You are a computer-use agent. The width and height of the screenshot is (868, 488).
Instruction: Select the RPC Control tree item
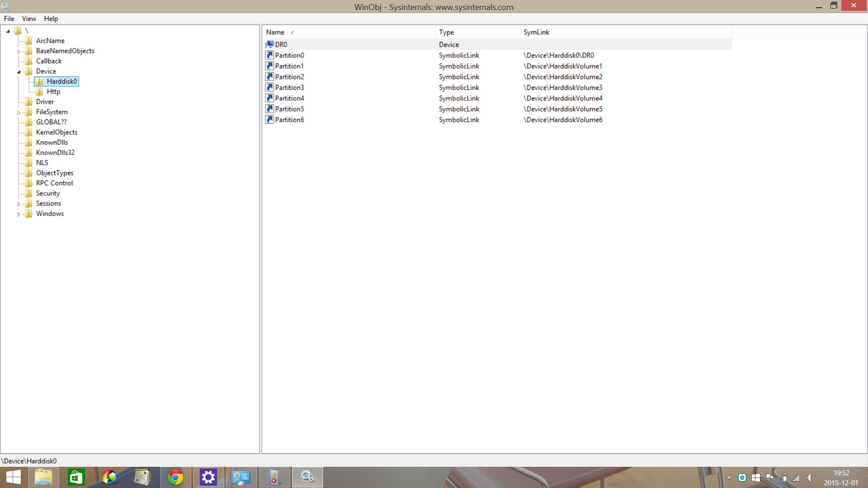tap(54, 183)
